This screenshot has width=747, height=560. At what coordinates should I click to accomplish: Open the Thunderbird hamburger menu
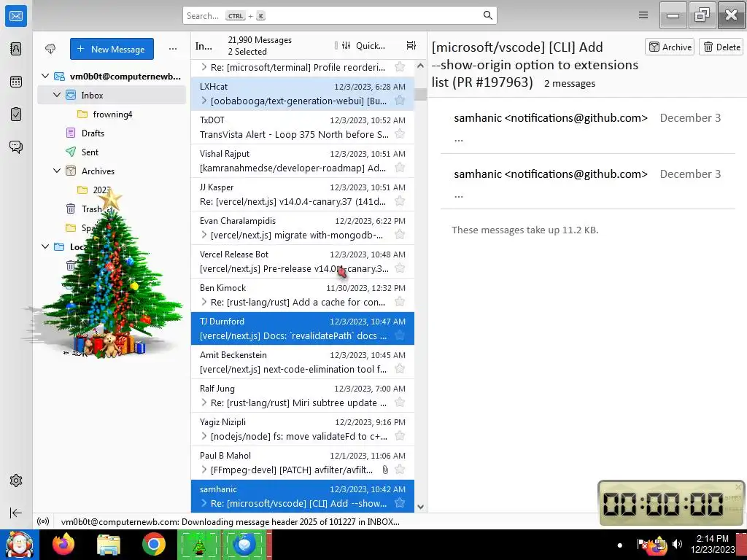643,15
